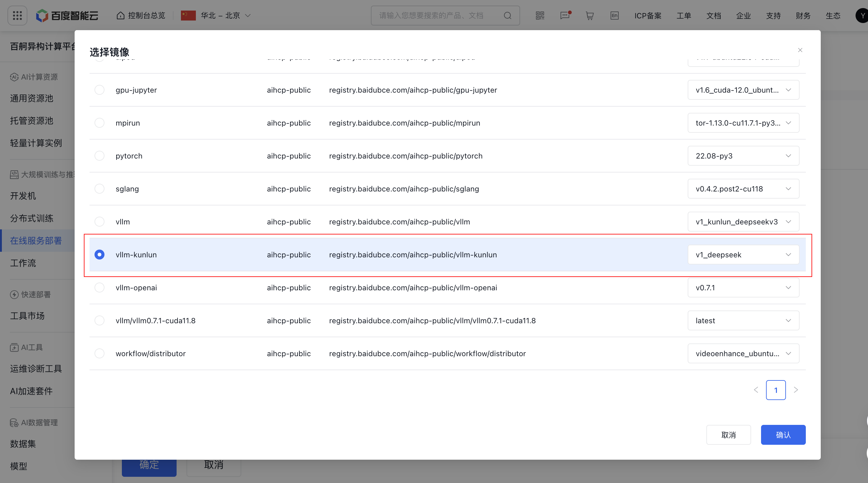Open vllm-kunlun v1_deepseek dropdown
868x483 pixels.
tap(743, 255)
